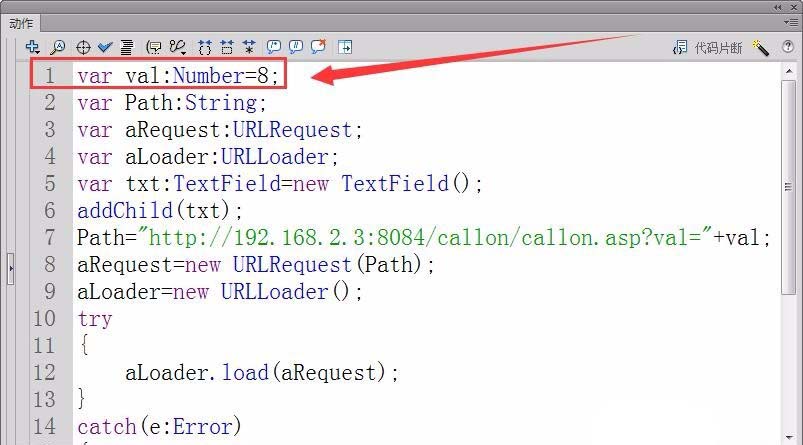
Task: Click the closing brace on line 13
Action: pos(81,399)
